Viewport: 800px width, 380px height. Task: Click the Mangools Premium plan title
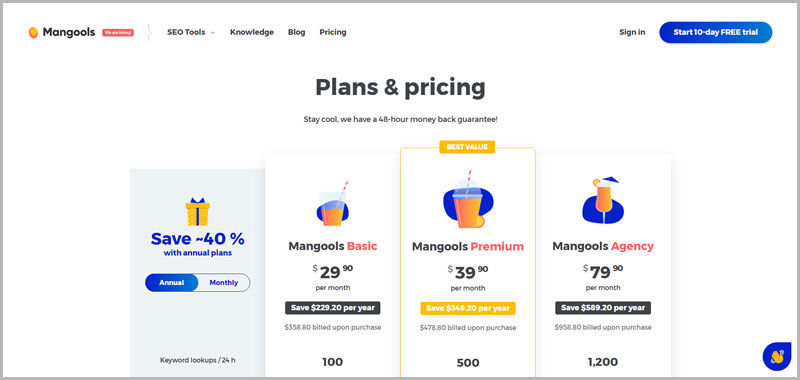[468, 247]
